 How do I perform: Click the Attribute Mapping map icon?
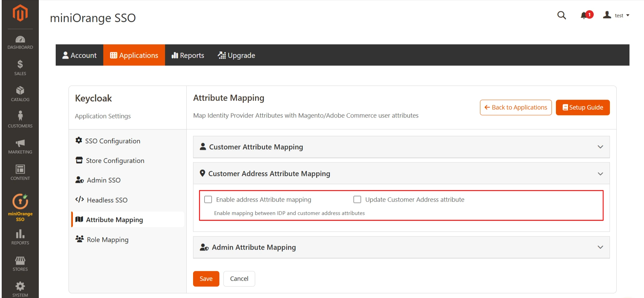click(79, 219)
